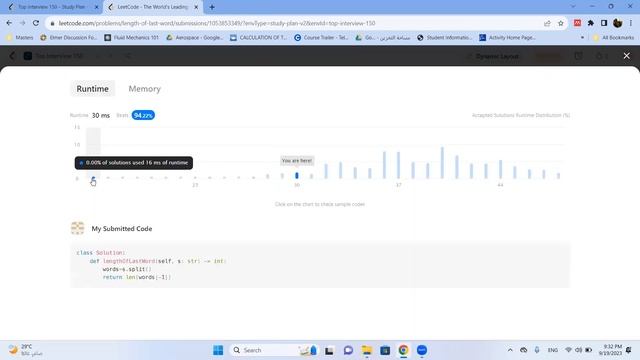
Task: Open the Wi-Fi network settings icon
Action: [x=568, y=350]
